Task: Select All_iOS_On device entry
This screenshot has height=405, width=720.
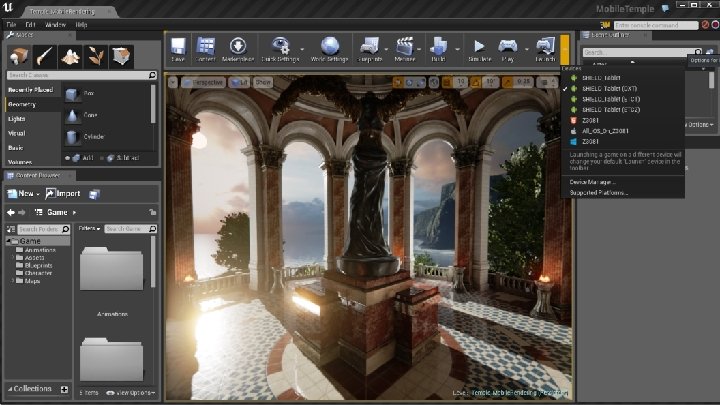Action: tap(623, 131)
